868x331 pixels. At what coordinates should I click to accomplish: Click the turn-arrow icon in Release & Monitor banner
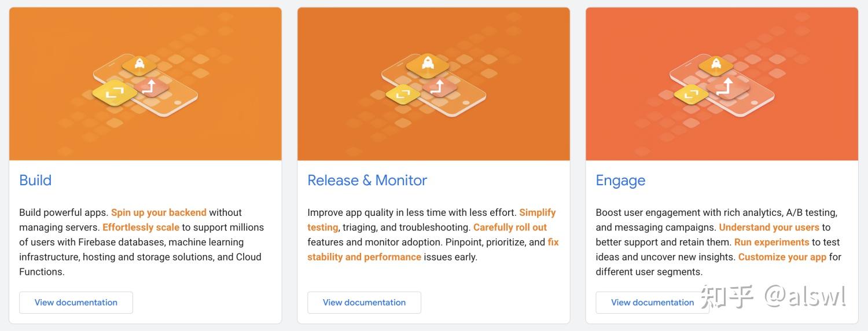[438, 87]
